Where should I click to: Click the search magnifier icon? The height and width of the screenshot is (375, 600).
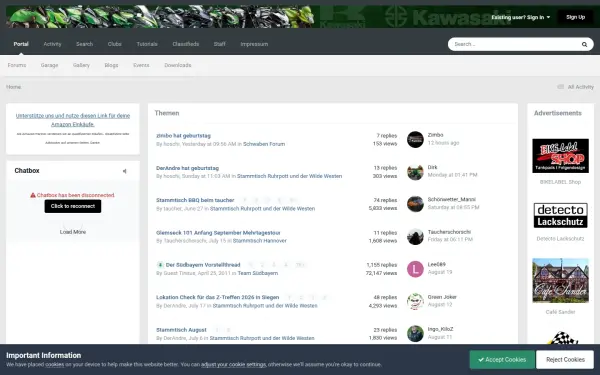click(x=584, y=44)
